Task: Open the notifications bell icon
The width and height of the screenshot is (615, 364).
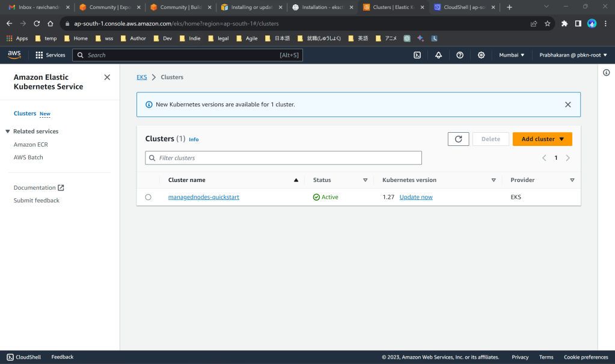Action: click(x=438, y=55)
